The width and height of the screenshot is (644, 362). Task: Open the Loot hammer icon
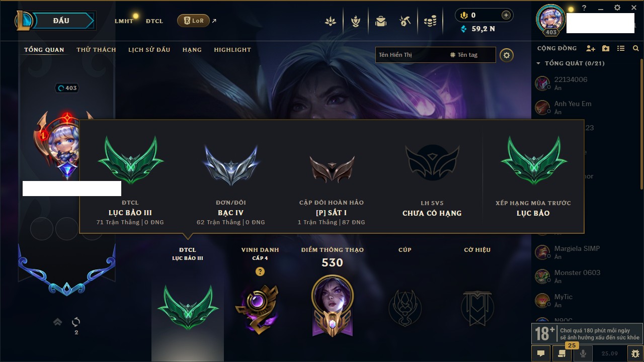[x=405, y=21]
